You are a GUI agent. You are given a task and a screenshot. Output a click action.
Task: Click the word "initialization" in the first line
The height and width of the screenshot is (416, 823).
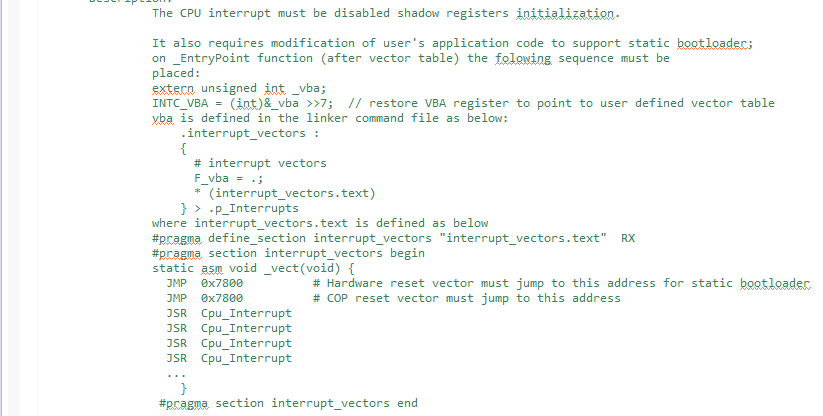(x=567, y=14)
